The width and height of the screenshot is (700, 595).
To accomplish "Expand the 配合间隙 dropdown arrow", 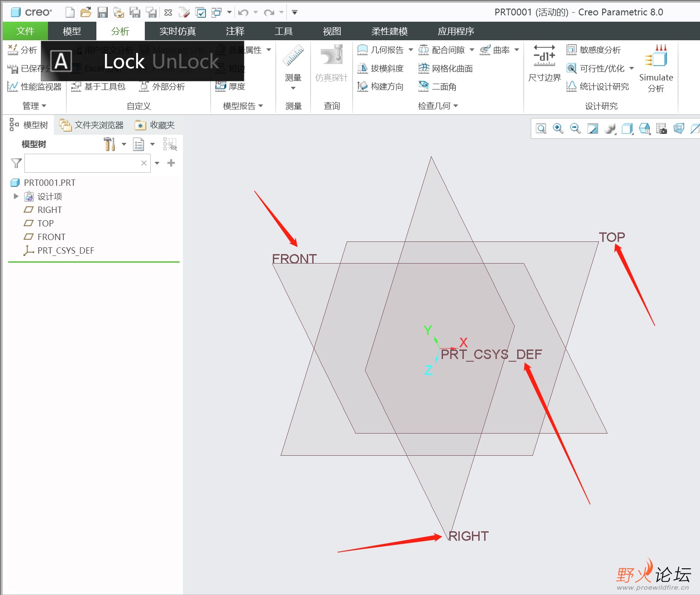I will 472,50.
